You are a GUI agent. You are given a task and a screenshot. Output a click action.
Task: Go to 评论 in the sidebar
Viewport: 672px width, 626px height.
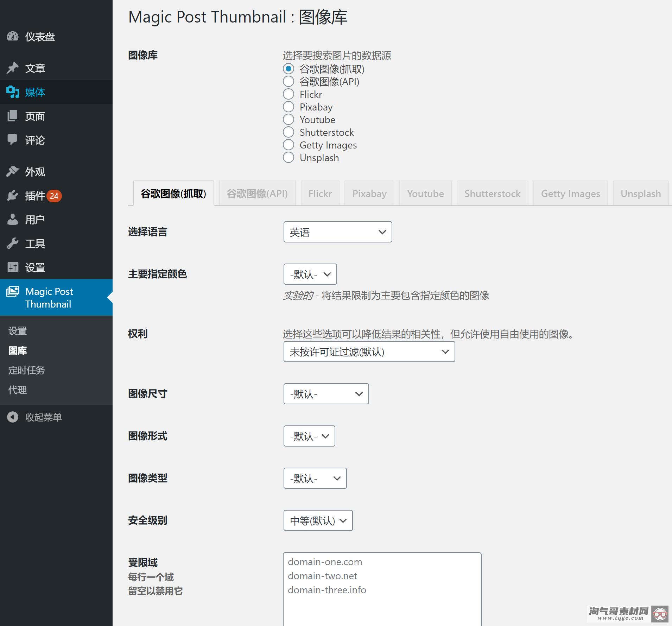click(56, 140)
